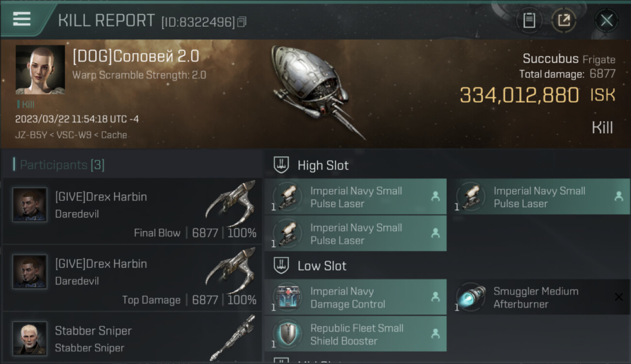The width and height of the screenshot is (631, 364).
Task: Click the person icon on Damage Control
Action: coord(435,297)
